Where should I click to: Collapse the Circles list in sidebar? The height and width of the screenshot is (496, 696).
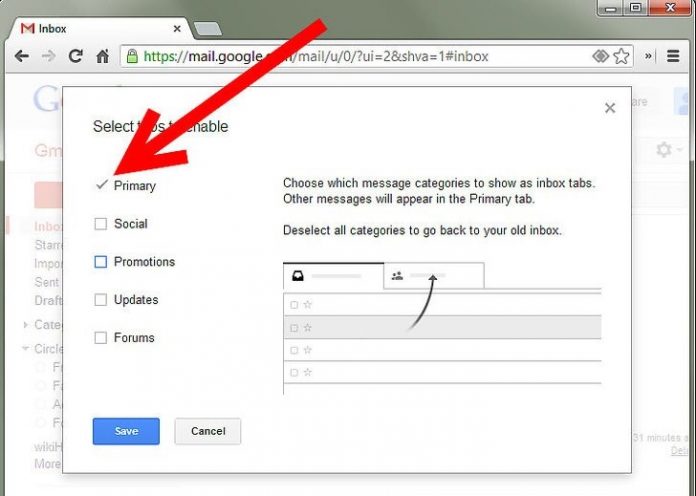pos(26,349)
